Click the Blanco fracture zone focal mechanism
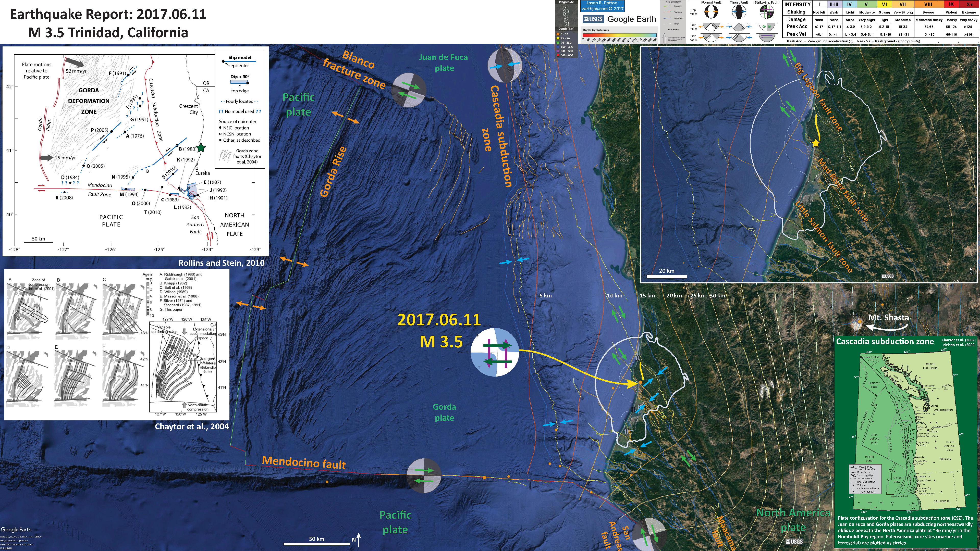This screenshot has width=980, height=551. [409, 91]
